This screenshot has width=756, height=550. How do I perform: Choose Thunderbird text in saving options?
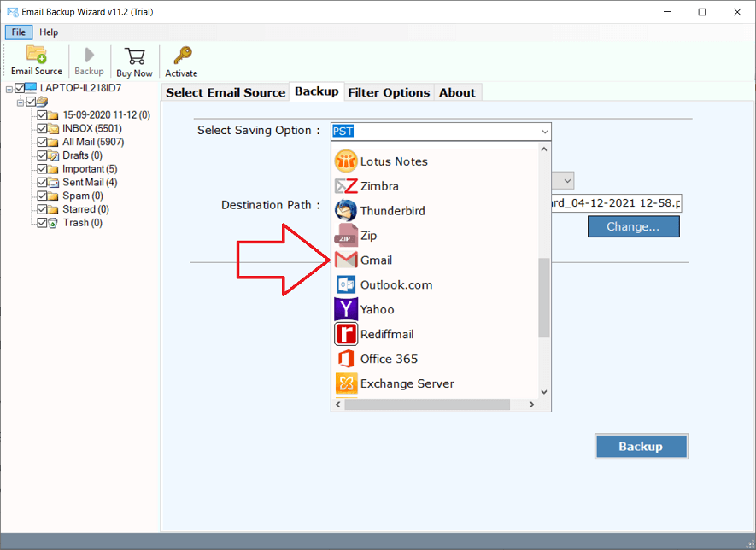click(x=392, y=211)
